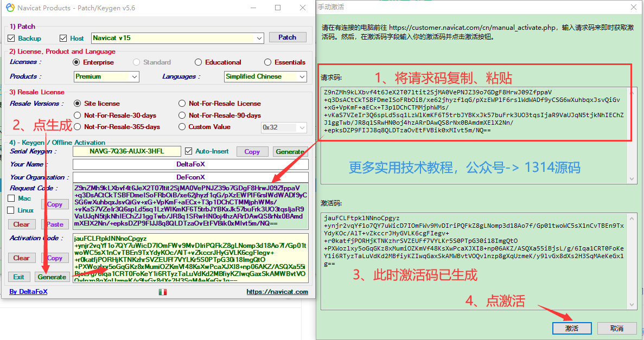Toggle the Host checkbox
Image resolution: width=644 pixels, height=340 pixels.
coord(63,38)
